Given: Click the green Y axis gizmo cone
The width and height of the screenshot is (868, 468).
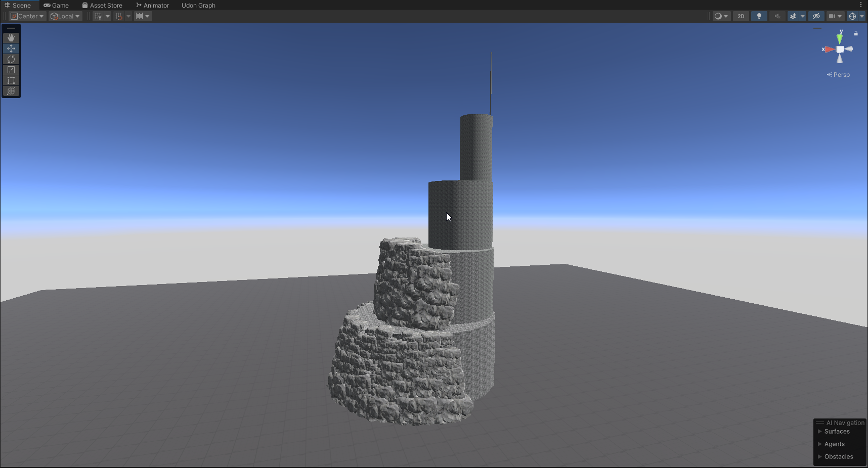Looking at the screenshot, I should [840, 38].
